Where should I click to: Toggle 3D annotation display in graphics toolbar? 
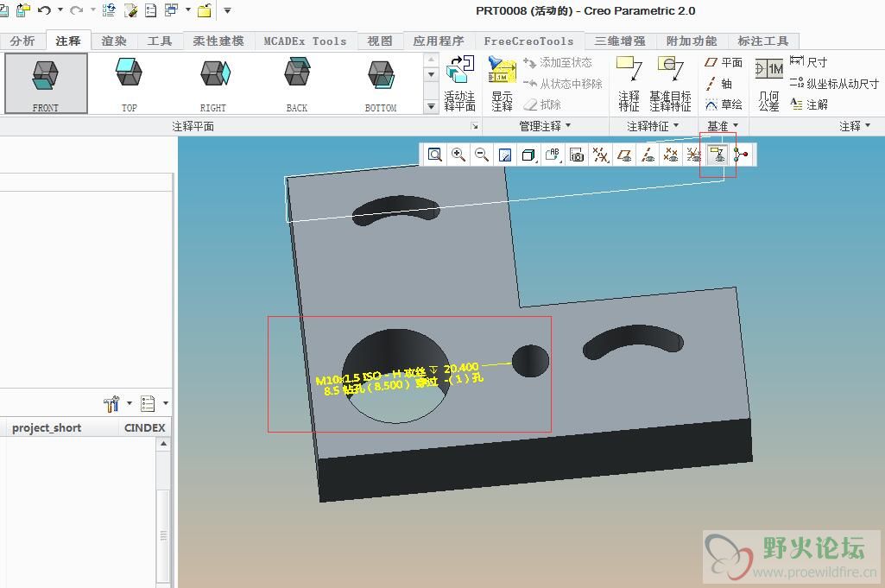tap(717, 155)
